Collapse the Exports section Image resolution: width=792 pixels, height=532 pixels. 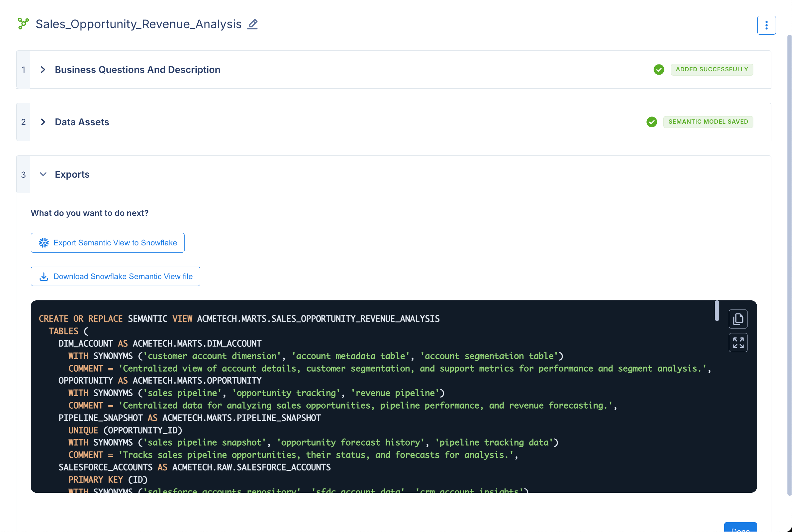tap(43, 174)
